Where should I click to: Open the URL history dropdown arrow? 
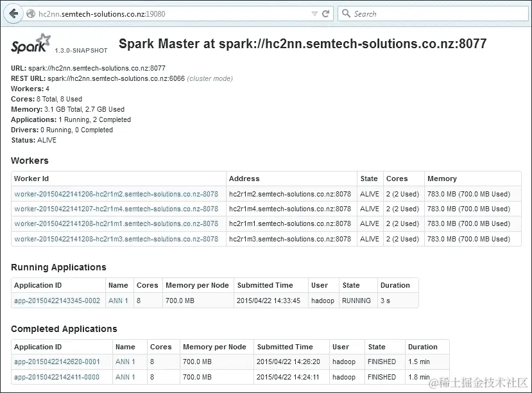[x=314, y=14]
